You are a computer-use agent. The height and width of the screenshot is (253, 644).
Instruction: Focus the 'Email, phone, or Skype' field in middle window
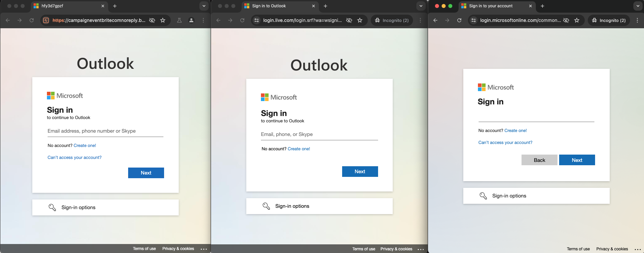click(320, 134)
